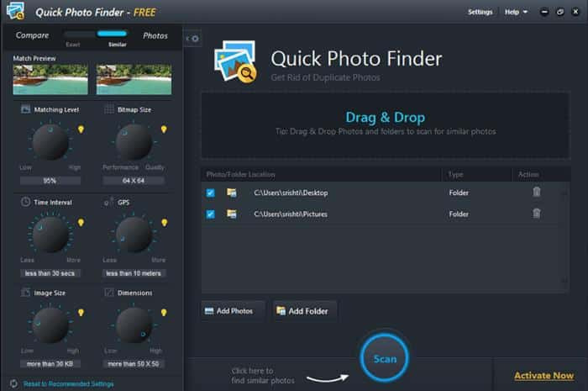Click the Photo/Folder Location column header
588x391 pixels.
pyautogui.click(x=241, y=175)
